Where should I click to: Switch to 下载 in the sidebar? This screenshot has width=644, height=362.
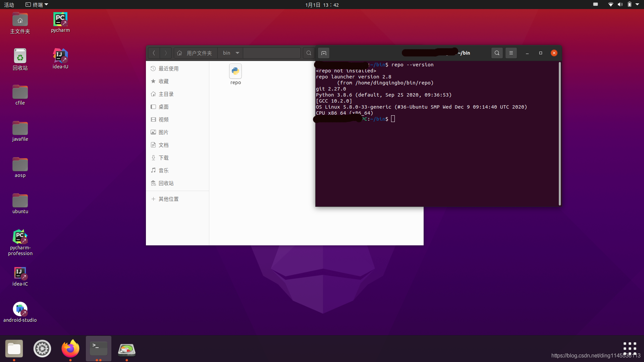coord(164,158)
